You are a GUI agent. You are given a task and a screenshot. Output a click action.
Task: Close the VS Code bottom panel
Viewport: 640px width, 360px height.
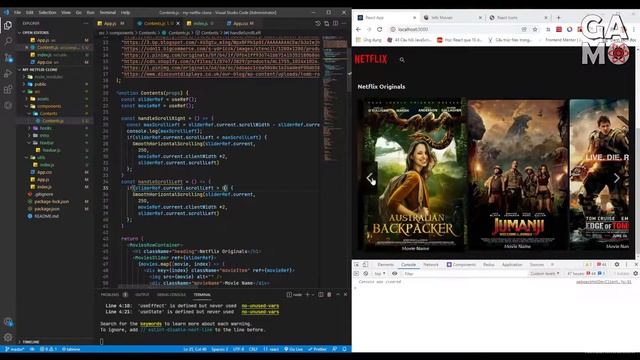click(345, 294)
